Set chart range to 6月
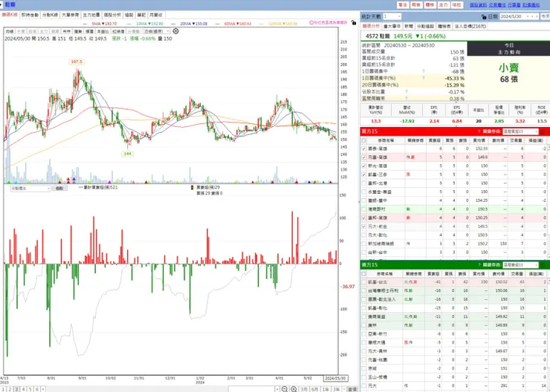Screen dimensions: 550x392 coord(314,389)
